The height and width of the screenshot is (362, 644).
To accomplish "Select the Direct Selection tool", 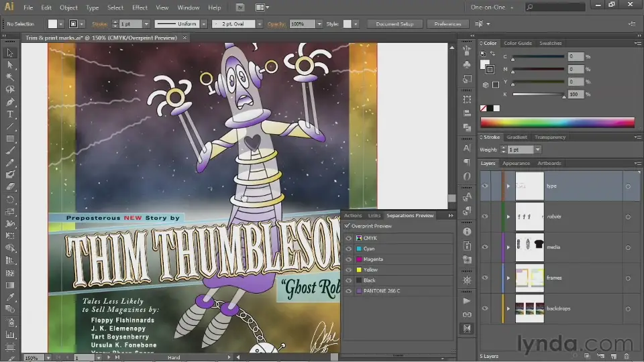I will click(10, 65).
